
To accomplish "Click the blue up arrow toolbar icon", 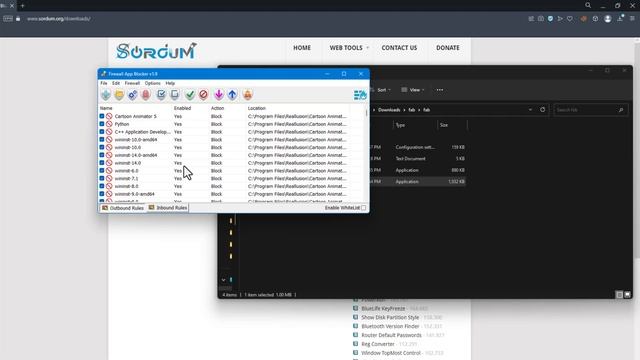I will pyautogui.click(x=232, y=95).
